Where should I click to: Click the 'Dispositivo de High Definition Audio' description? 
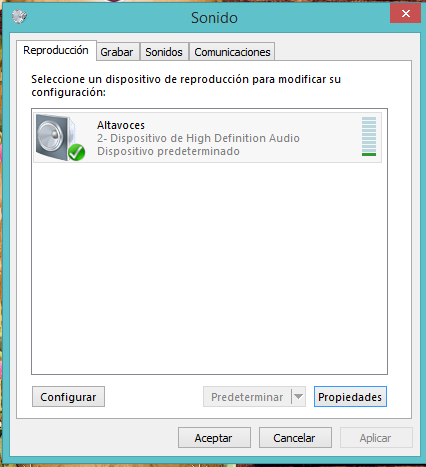tap(205, 138)
